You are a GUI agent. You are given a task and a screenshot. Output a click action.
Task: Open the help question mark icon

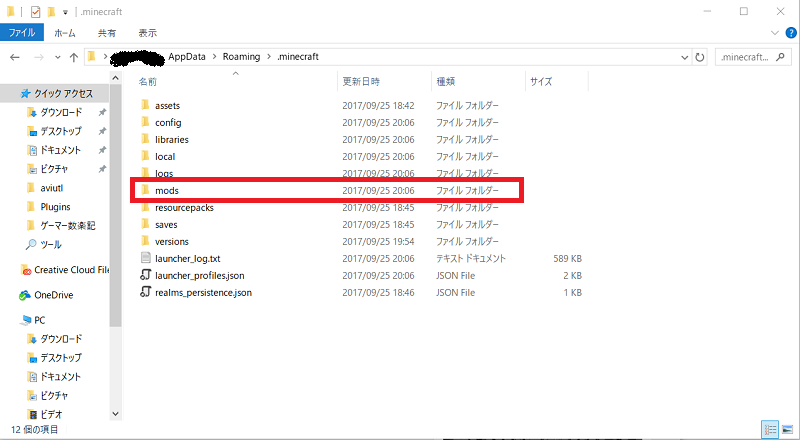[x=791, y=33]
